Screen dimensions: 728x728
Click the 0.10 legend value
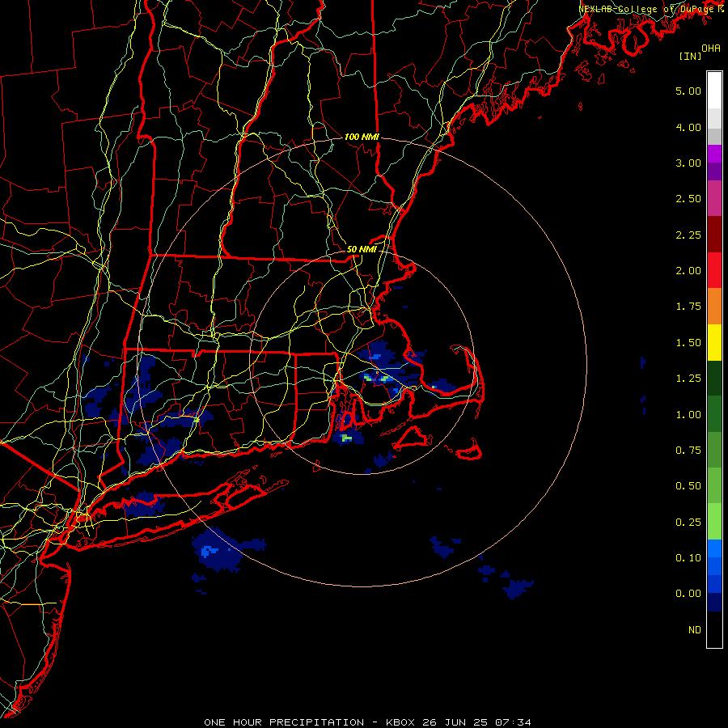pyautogui.click(x=688, y=558)
